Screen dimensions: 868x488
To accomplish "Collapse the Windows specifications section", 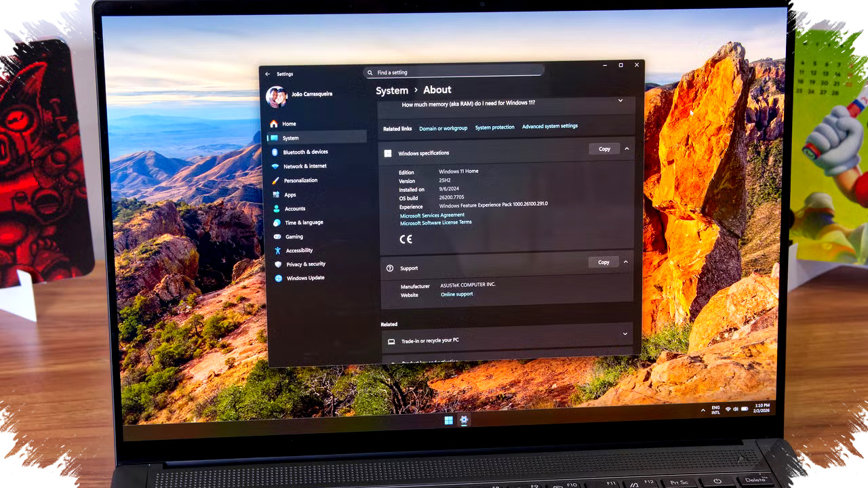I will [x=627, y=149].
